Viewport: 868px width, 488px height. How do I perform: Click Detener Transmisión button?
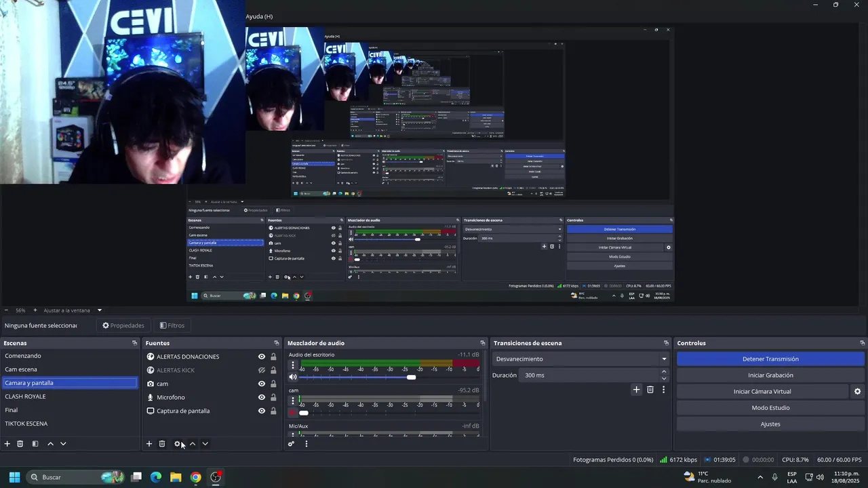[770, 359]
